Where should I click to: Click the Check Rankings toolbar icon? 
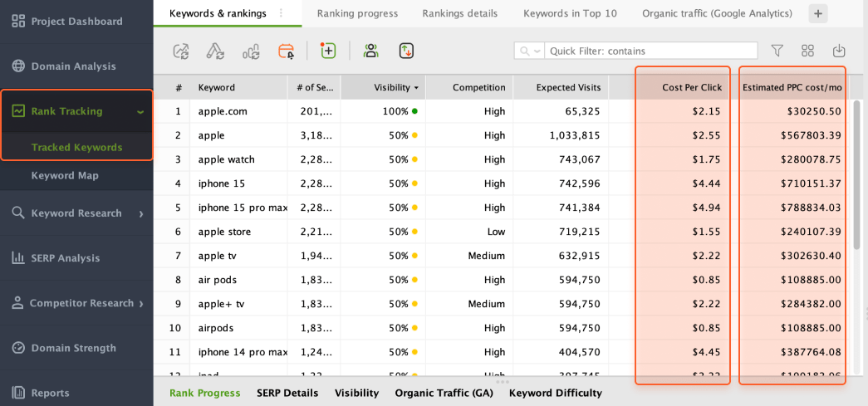point(181,51)
